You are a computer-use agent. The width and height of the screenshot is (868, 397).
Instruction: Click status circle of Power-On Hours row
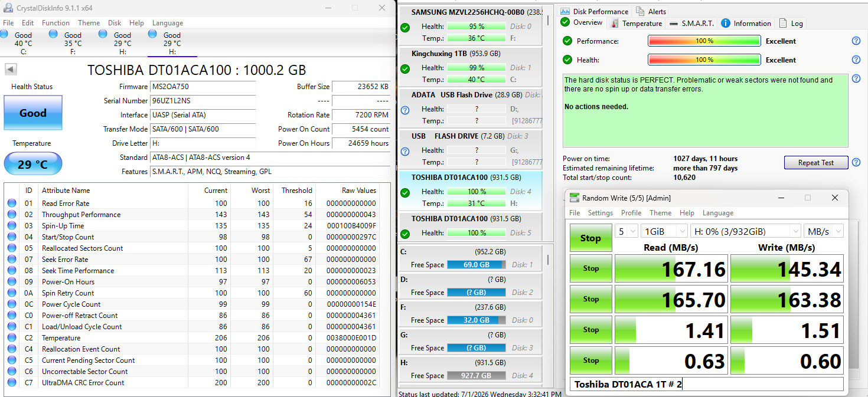click(x=12, y=281)
